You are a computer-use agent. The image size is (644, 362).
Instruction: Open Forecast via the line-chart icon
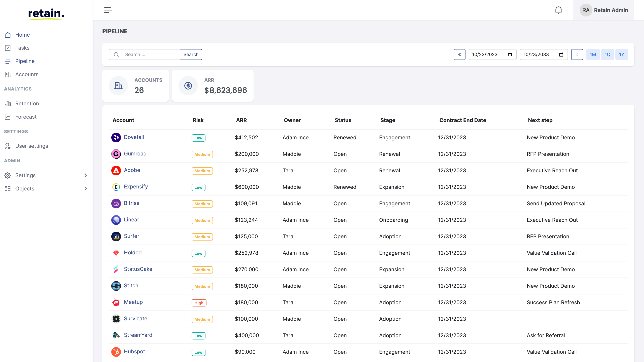tap(7, 117)
